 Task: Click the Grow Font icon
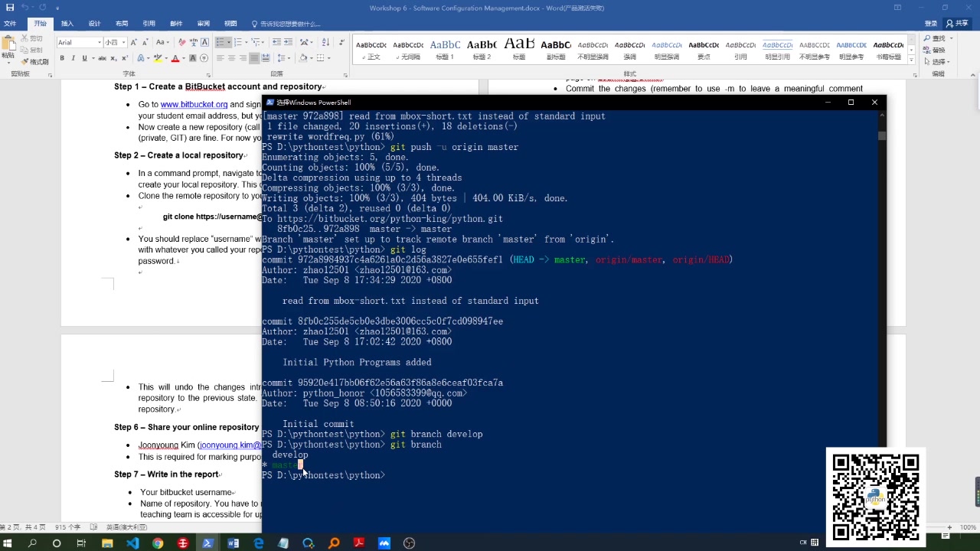tap(134, 42)
